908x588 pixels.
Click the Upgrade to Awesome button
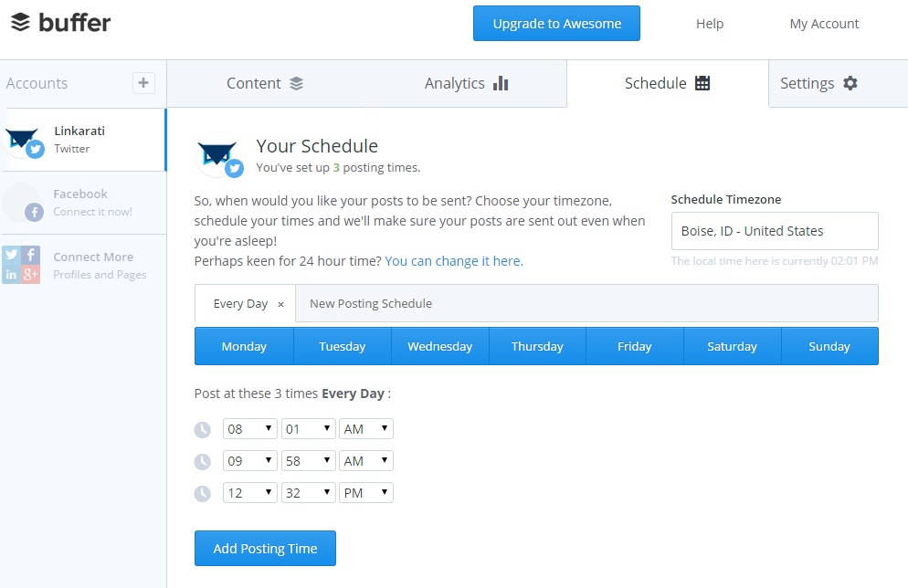tap(556, 24)
